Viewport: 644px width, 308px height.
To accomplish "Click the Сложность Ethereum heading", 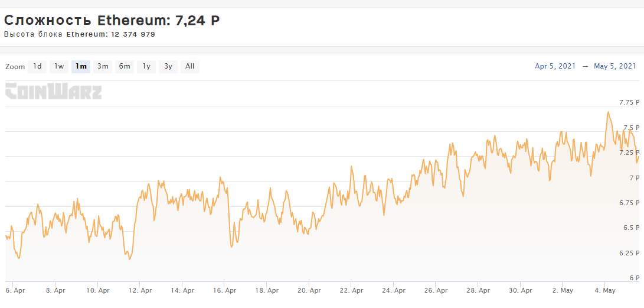I will 112,21.
